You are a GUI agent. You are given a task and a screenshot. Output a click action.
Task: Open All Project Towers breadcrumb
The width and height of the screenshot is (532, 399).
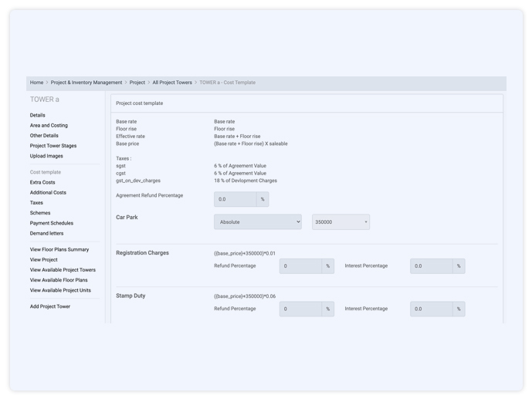(x=172, y=83)
